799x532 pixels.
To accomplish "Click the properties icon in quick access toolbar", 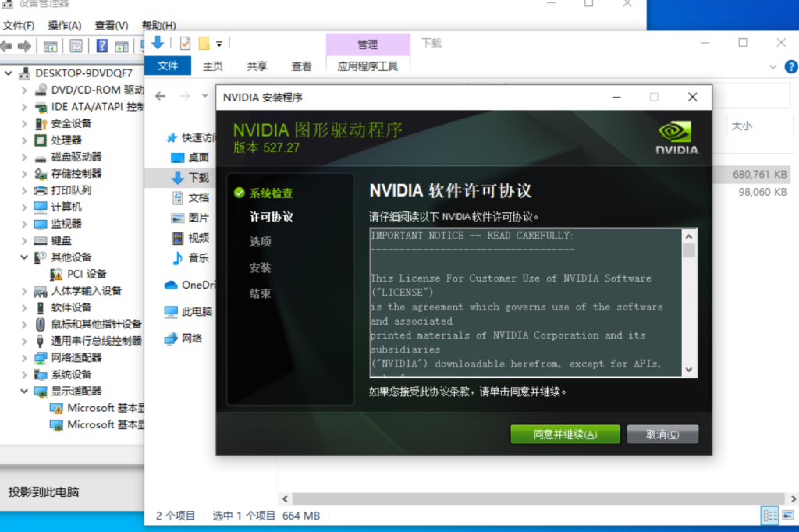I will 185,43.
